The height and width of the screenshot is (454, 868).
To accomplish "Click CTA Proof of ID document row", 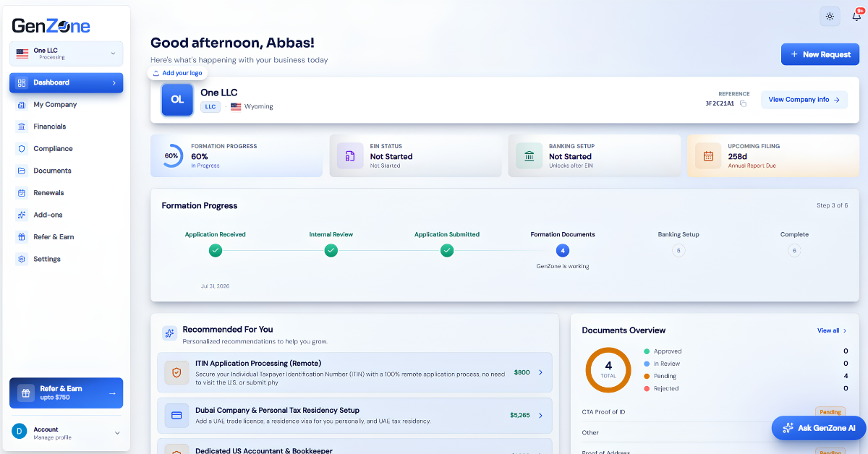I will (715, 412).
